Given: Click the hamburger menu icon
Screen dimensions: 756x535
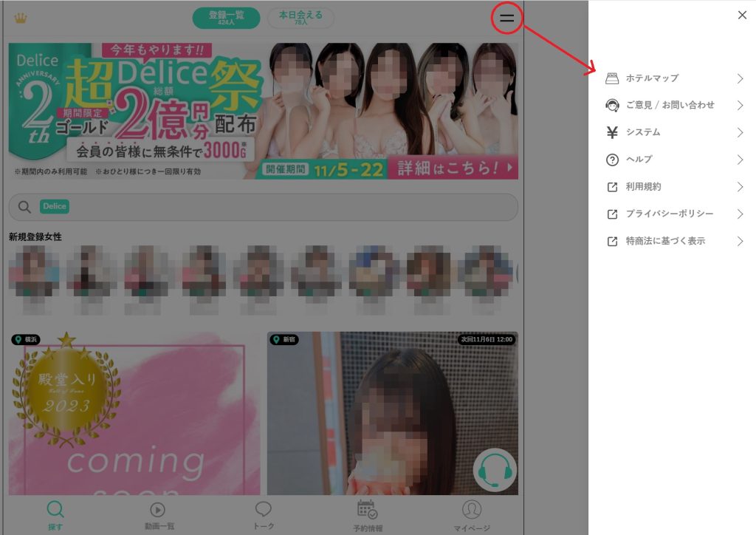Looking at the screenshot, I should coord(506,18).
